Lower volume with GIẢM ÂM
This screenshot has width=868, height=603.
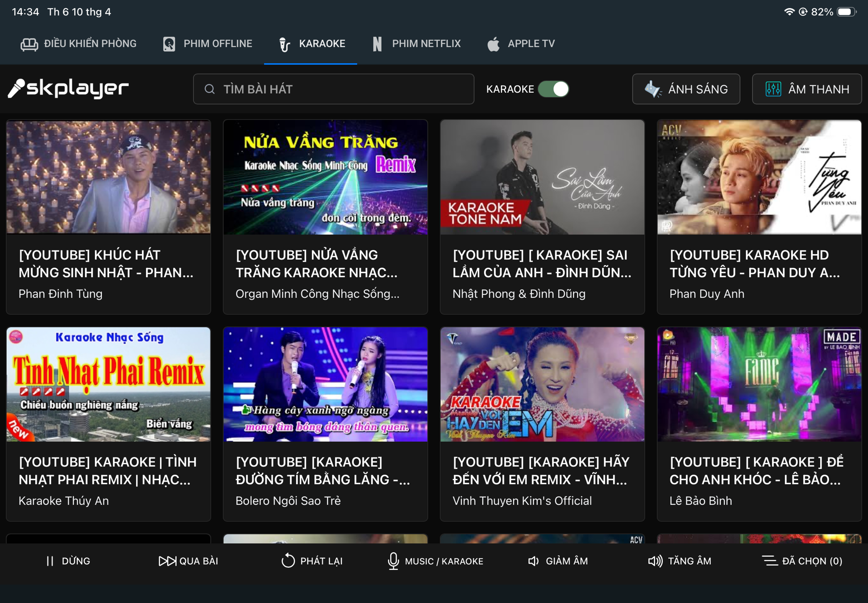click(558, 561)
